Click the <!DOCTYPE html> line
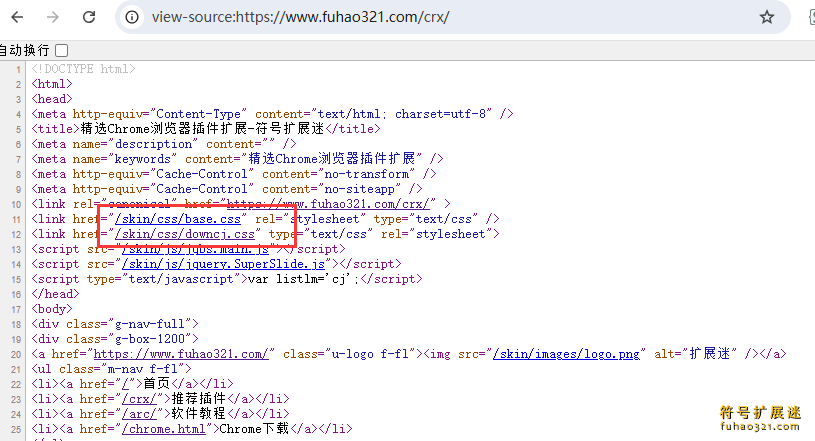 (x=83, y=69)
